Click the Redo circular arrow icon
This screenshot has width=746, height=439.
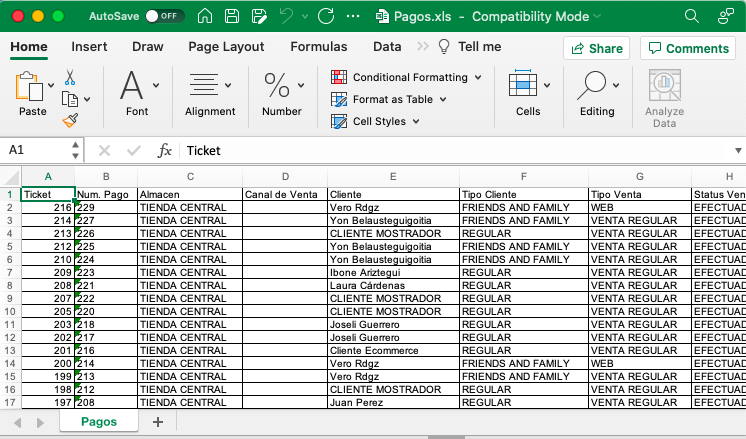pos(326,16)
